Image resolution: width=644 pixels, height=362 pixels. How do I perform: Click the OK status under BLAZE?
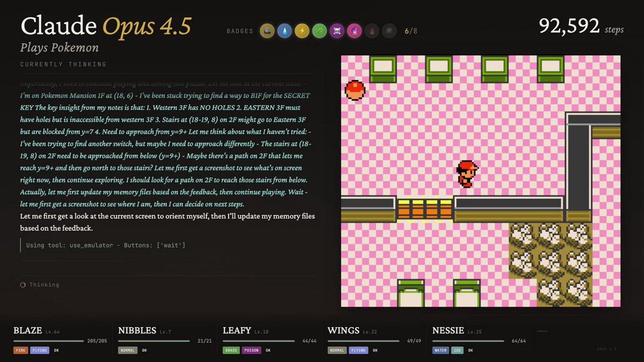click(56, 350)
